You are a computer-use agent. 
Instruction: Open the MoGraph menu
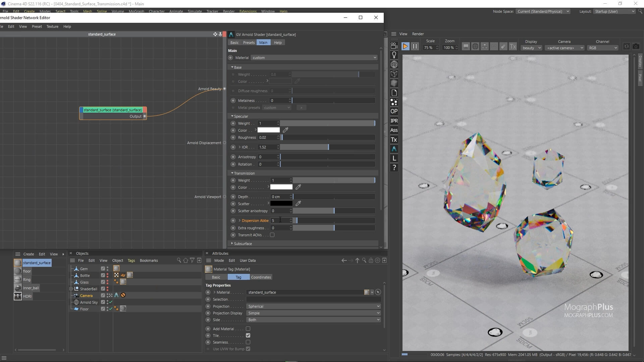(x=136, y=11)
